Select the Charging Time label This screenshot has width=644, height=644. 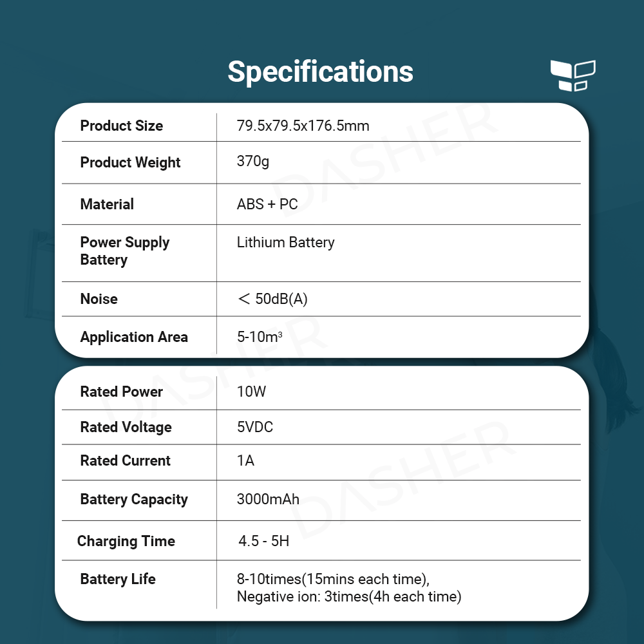coord(126,541)
